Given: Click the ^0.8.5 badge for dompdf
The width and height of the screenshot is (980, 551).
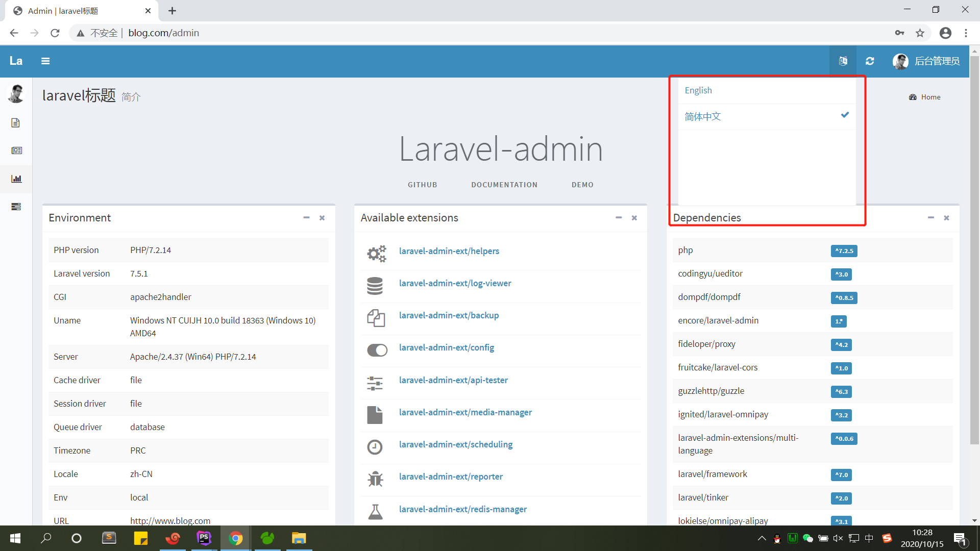Looking at the screenshot, I should 844,298.
